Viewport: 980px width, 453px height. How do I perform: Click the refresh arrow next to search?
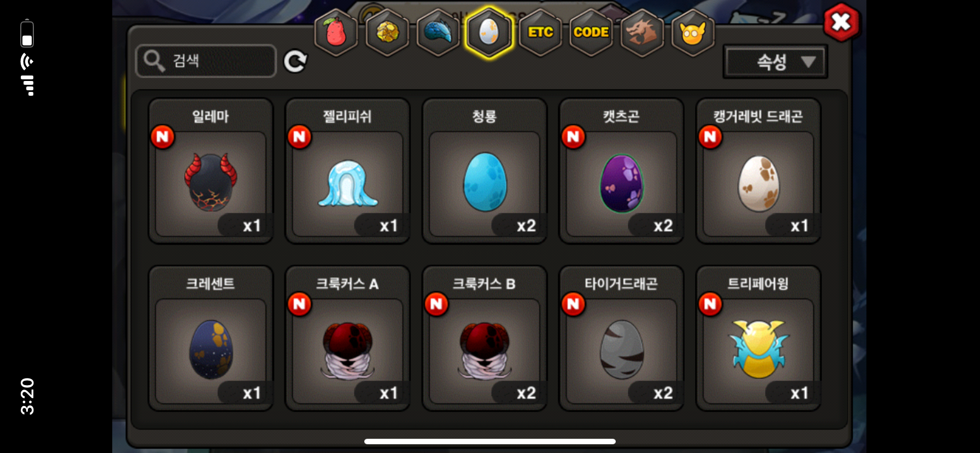[x=295, y=61]
